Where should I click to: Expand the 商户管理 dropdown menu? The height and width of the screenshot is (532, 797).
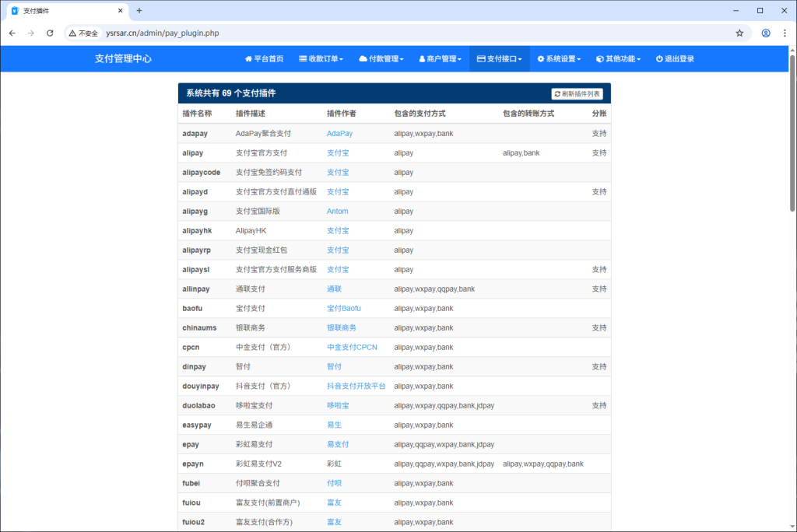(x=441, y=59)
